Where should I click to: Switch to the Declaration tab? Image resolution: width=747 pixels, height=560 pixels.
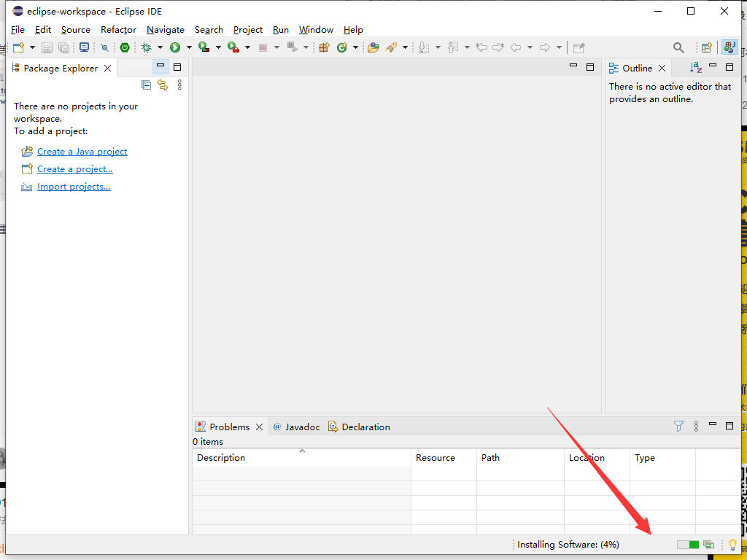[x=359, y=427]
